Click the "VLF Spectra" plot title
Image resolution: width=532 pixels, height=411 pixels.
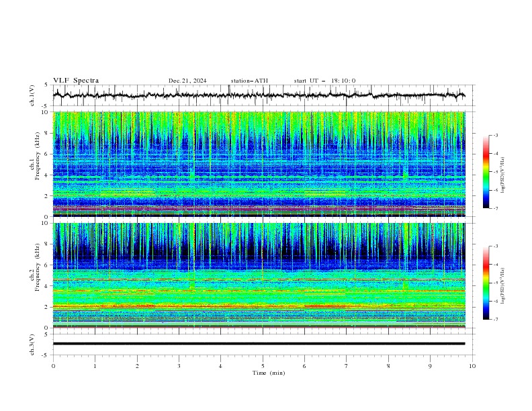[x=76, y=81]
